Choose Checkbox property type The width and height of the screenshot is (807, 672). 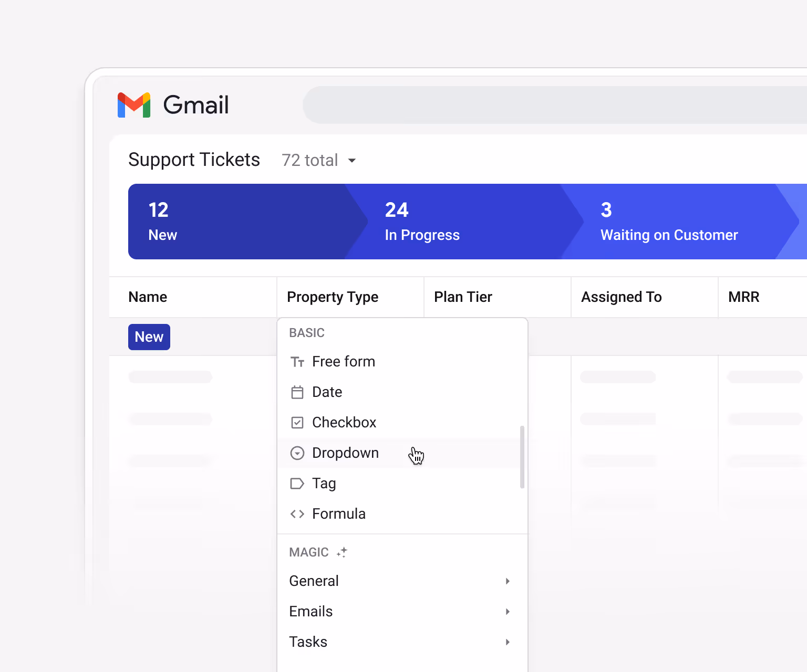[x=402, y=423]
